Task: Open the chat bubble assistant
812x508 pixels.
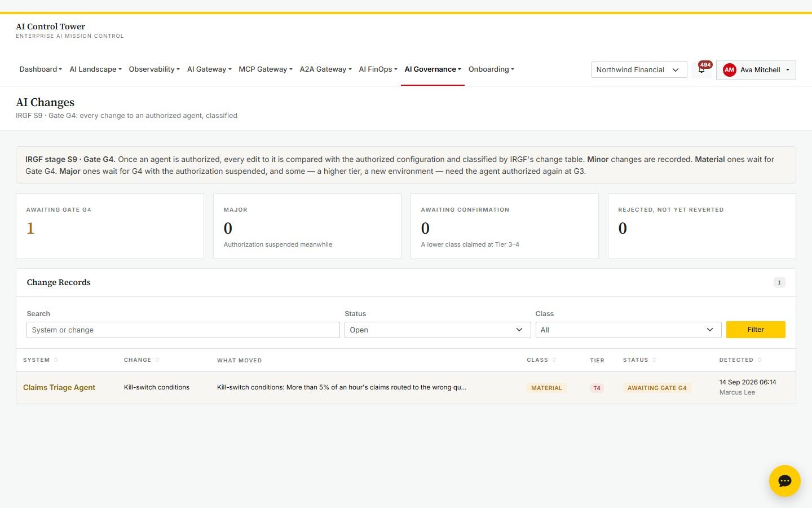Action: 784,481
